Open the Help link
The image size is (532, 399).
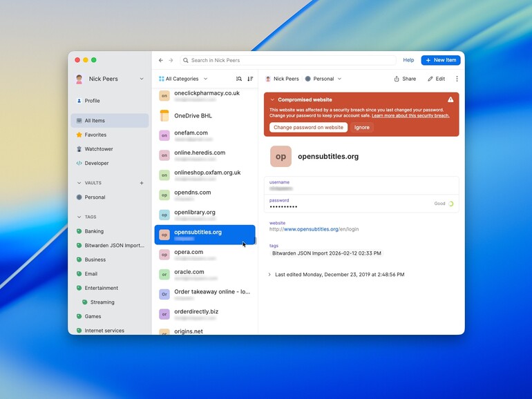point(408,60)
